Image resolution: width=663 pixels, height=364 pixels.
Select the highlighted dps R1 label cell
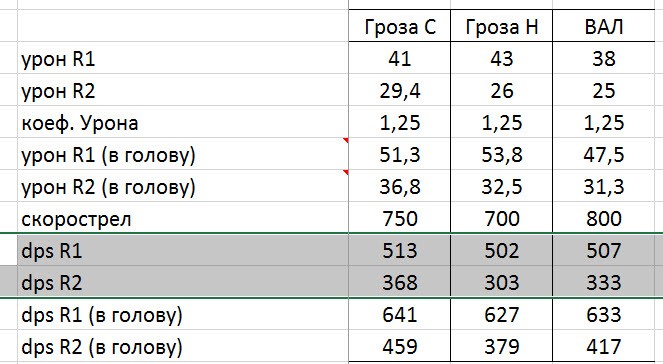click(183, 250)
